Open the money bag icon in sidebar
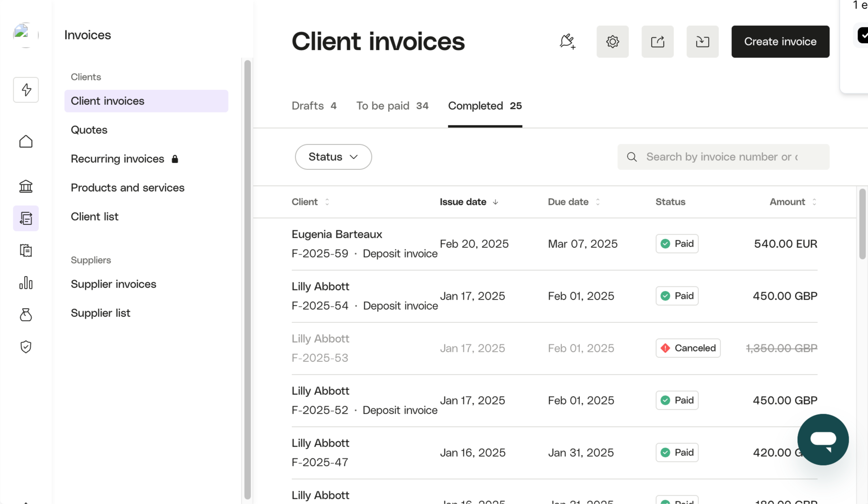868x504 pixels. (26, 314)
